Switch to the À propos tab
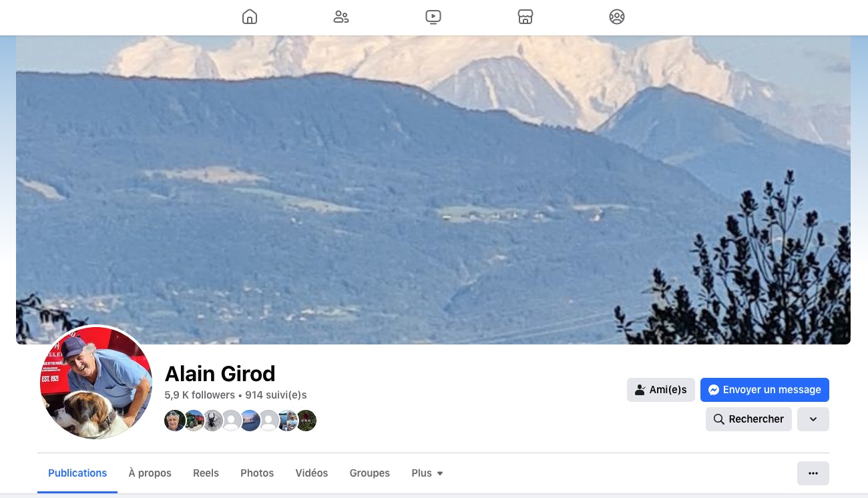 click(x=150, y=473)
